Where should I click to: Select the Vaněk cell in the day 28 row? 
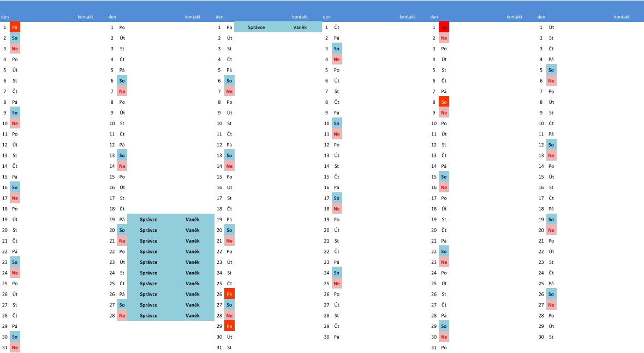(x=193, y=316)
